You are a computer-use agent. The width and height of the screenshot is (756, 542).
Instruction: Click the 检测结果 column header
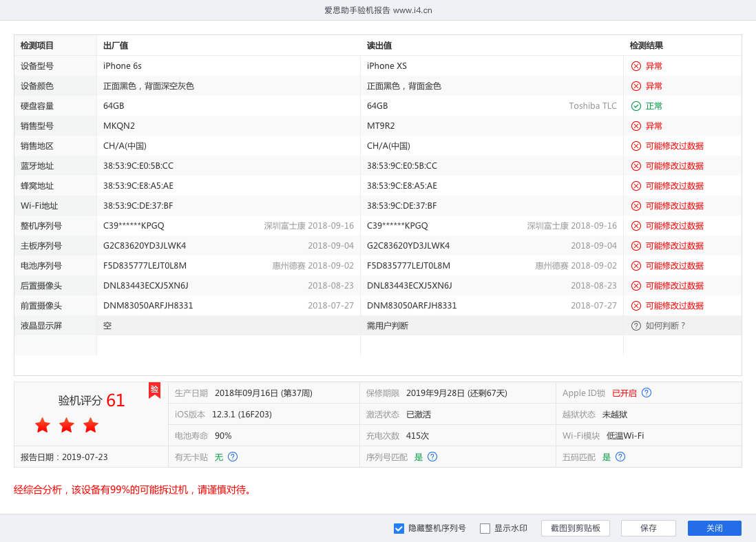click(x=646, y=45)
